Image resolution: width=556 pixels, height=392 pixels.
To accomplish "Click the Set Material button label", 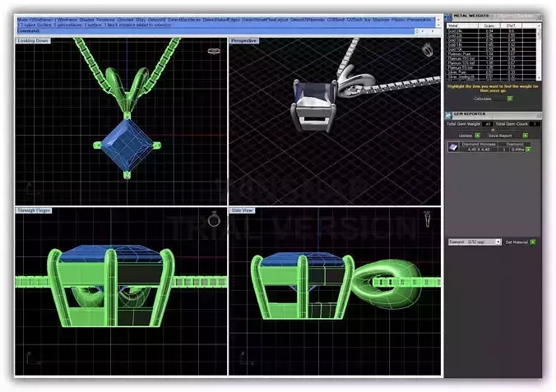I will click(517, 242).
